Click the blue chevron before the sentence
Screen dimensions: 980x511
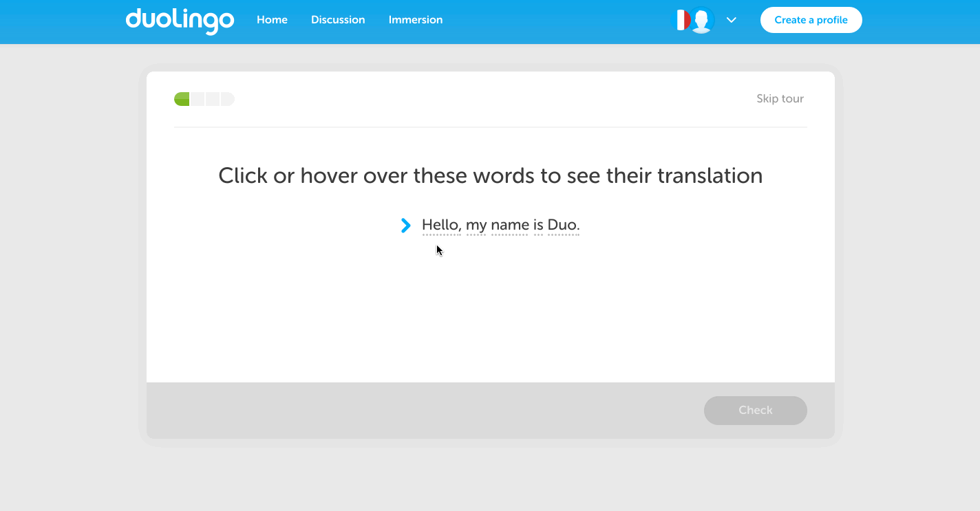[x=406, y=225]
